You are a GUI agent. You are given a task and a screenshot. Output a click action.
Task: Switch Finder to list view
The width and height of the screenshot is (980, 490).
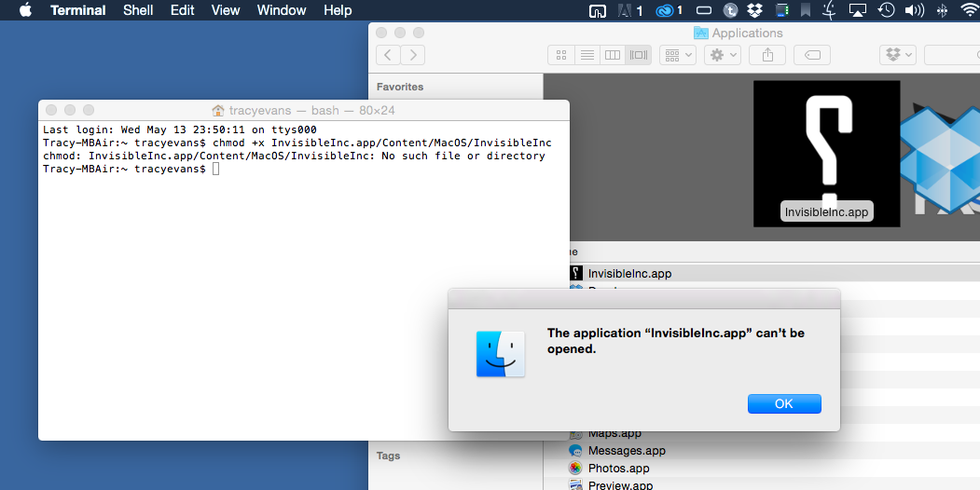point(587,56)
